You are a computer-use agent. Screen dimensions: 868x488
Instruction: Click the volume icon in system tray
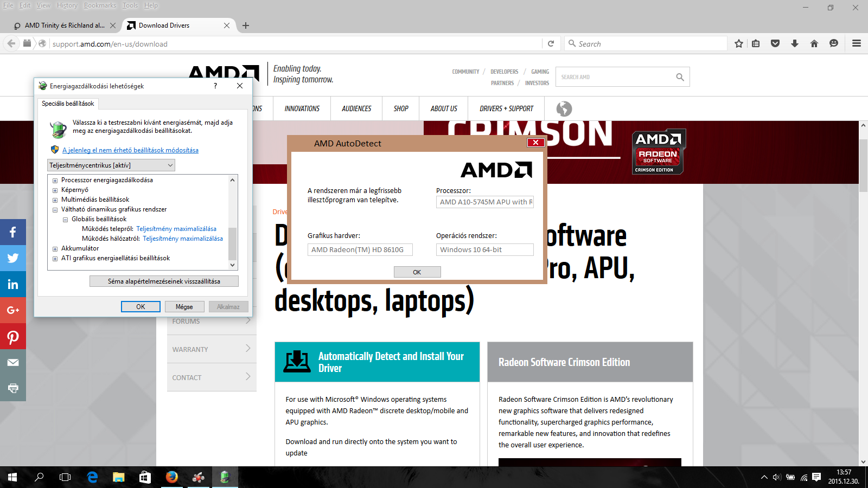click(776, 477)
